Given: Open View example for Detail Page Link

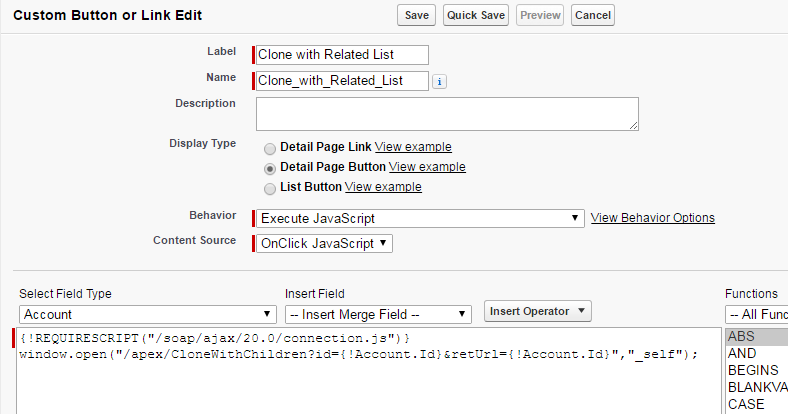Looking at the screenshot, I should 413,147.
